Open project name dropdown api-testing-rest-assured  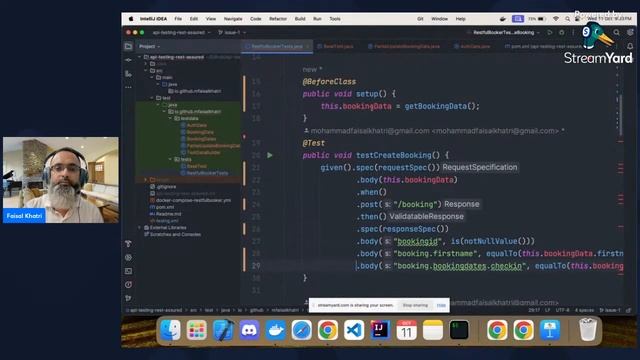[182, 32]
